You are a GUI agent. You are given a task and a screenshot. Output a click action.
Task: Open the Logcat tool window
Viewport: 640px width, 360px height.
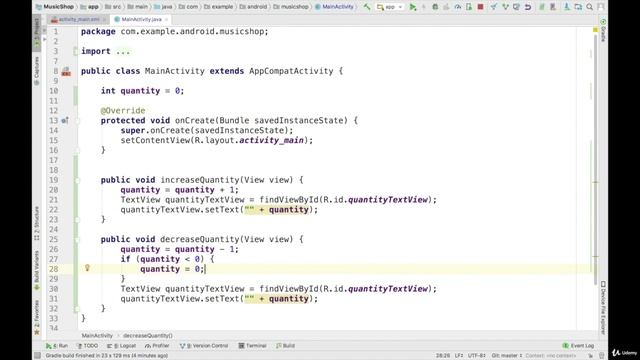coord(122,346)
